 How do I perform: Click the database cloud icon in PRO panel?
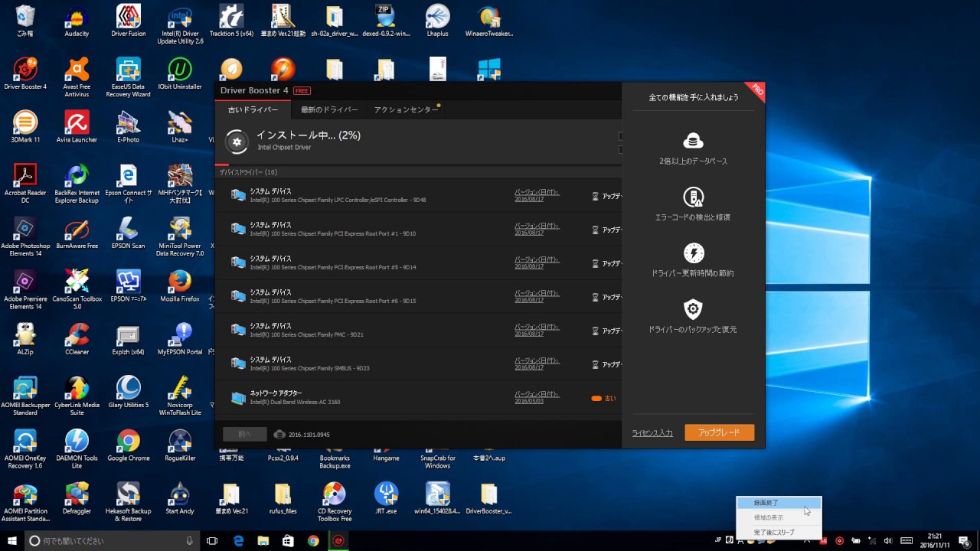pos(693,141)
